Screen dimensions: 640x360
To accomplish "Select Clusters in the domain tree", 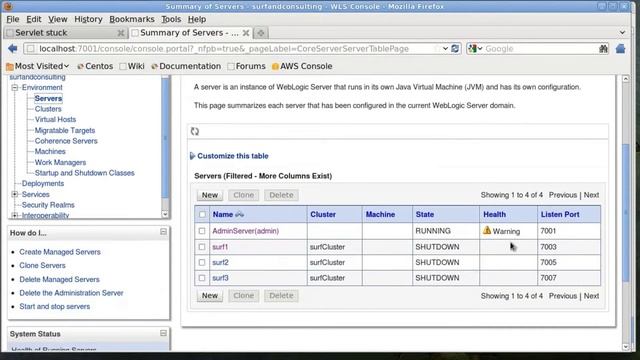I will (x=48, y=109).
